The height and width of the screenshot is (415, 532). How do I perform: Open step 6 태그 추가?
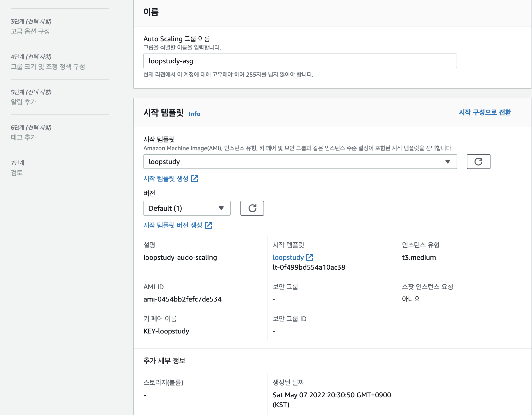coord(23,137)
